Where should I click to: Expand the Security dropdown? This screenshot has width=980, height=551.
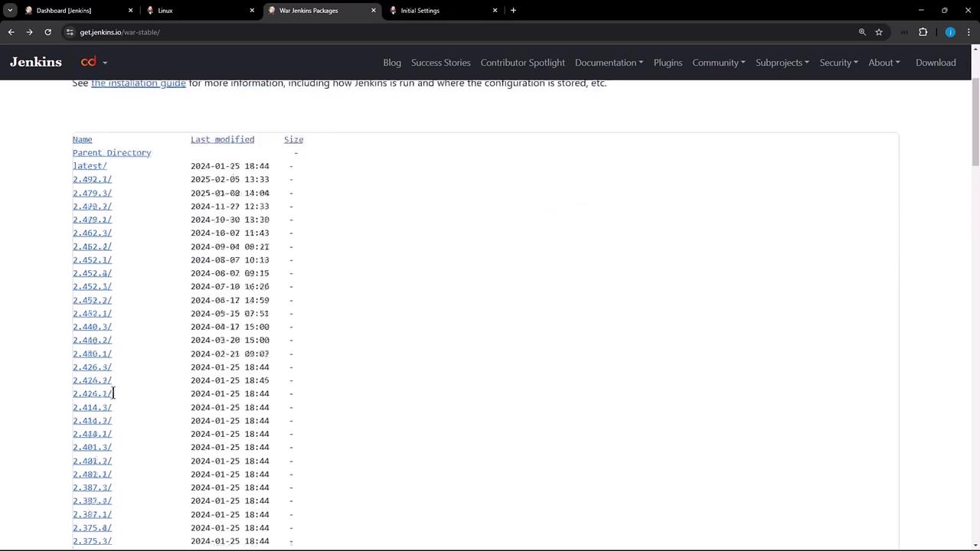click(838, 63)
